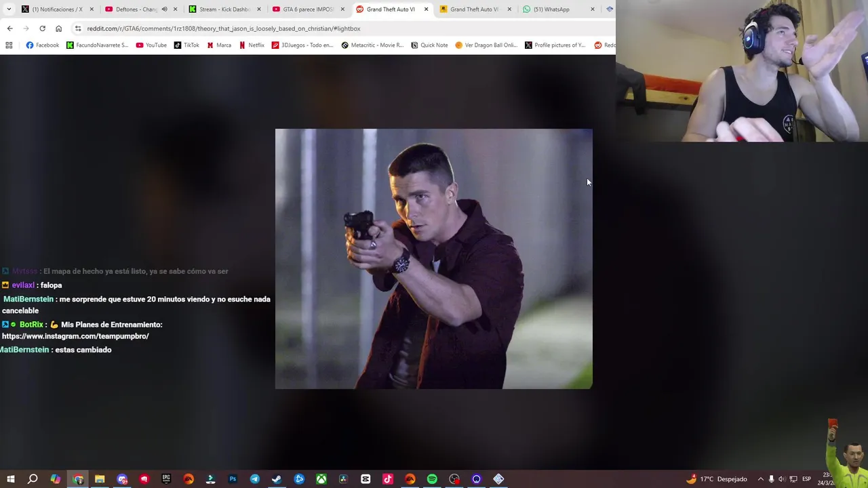Expand the hidden system tray icons
The image size is (868, 488).
pos(760,479)
